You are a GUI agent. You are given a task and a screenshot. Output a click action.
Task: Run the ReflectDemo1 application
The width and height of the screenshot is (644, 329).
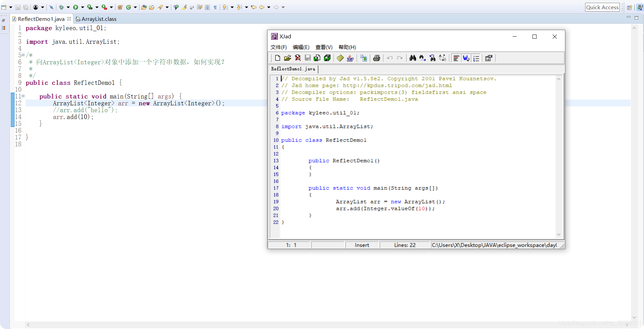pos(76,7)
